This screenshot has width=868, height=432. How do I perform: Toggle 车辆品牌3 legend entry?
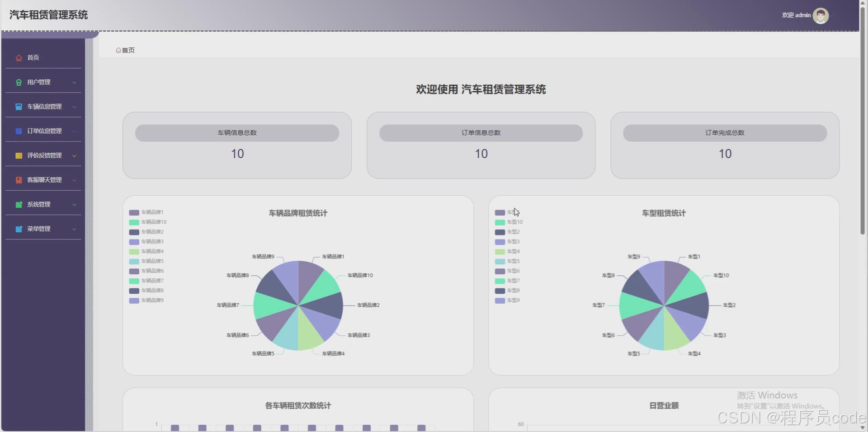pyautogui.click(x=146, y=242)
